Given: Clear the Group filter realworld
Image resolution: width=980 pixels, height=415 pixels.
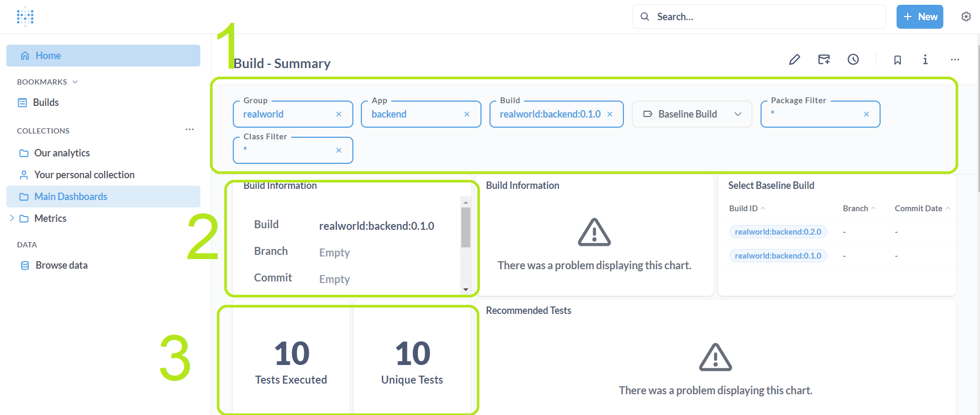Looking at the screenshot, I should coord(339,114).
